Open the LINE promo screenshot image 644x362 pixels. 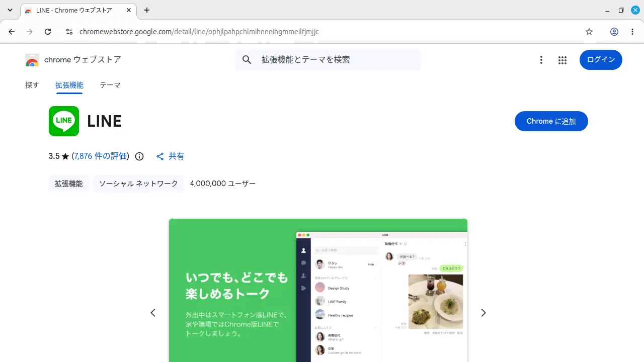point(318,290)
